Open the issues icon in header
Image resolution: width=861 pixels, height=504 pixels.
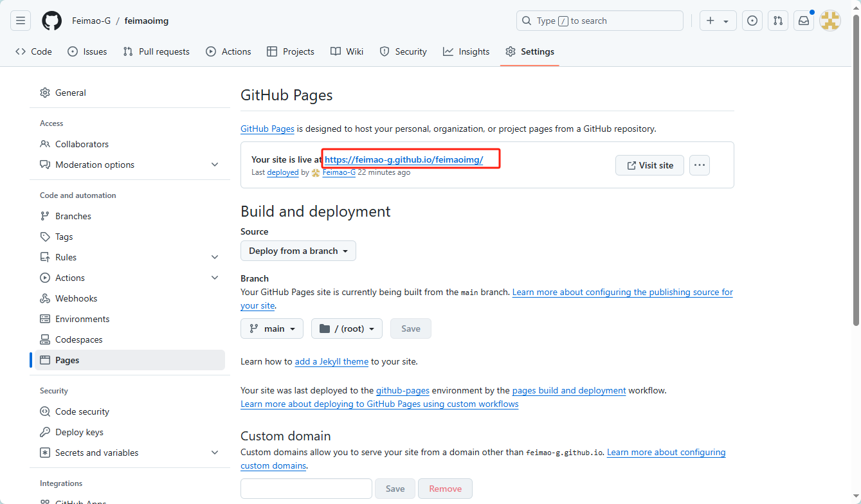tap(752, 21)
